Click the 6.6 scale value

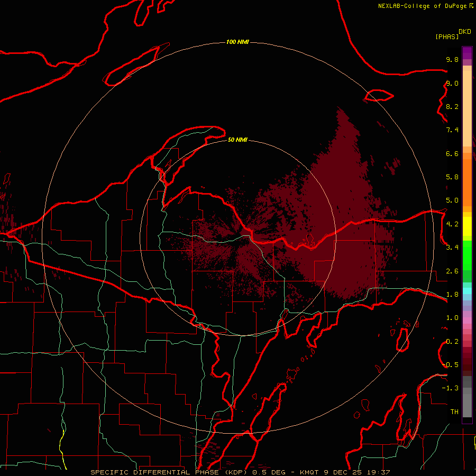click(452, 153)
